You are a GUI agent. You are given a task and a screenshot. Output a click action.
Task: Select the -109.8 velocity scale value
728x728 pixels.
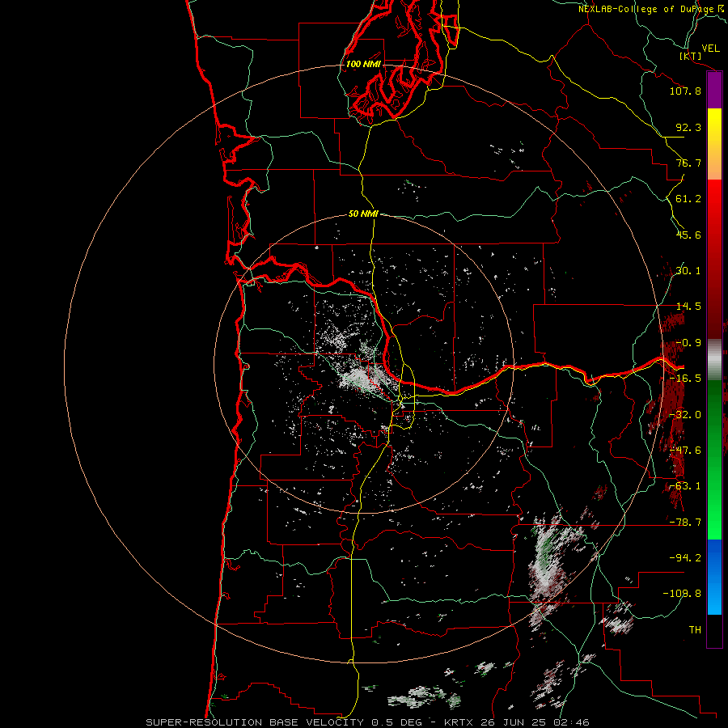[x=682, y=594]
